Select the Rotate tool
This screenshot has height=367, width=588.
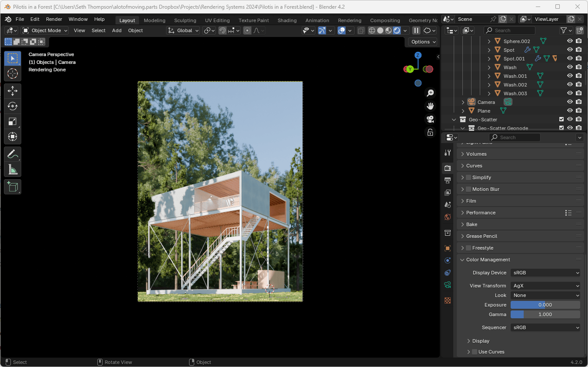click(x=13, y=106)
